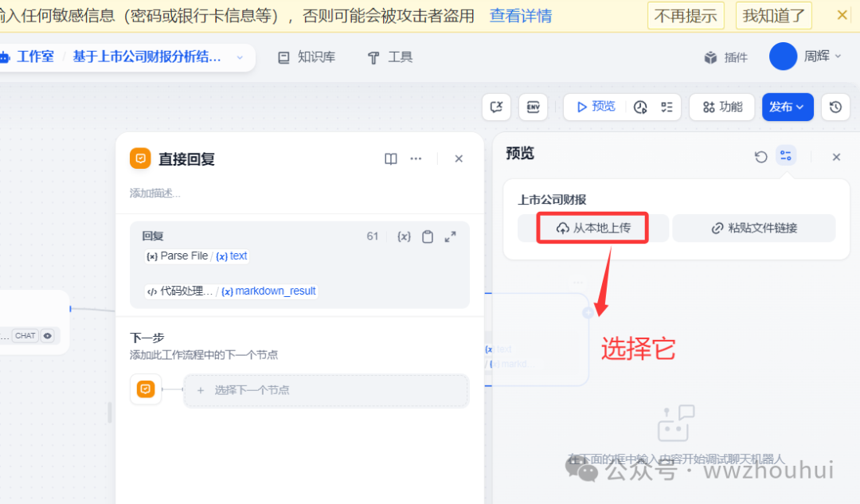This screenshot has height=504, width=860.
Task: Click the 回复 field label
Action: pyautogui.click(x=153, y=236)
